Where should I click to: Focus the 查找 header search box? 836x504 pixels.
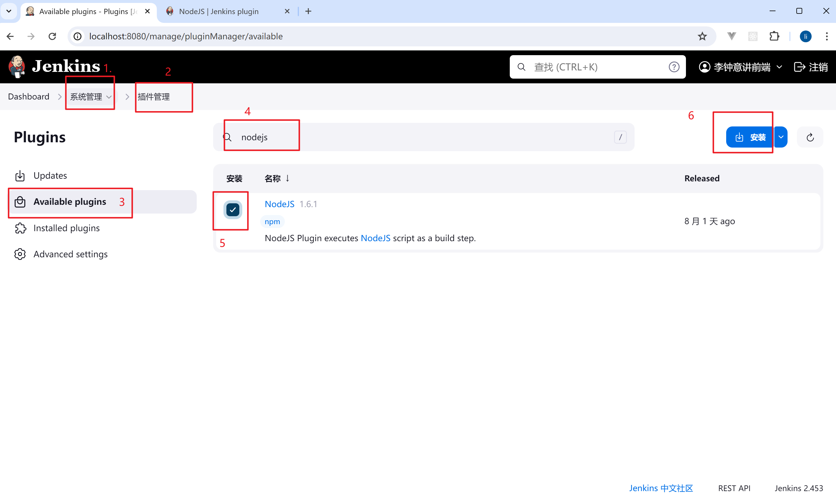tap(597, 67)
